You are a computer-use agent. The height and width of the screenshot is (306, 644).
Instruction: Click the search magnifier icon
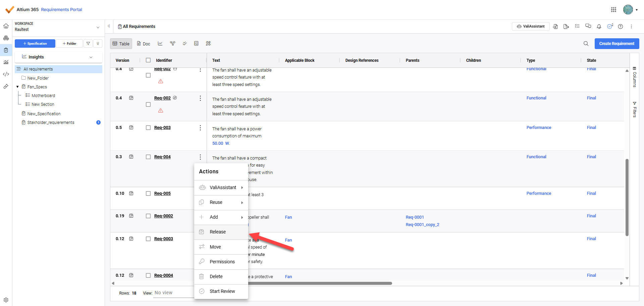tap(586, 44)
